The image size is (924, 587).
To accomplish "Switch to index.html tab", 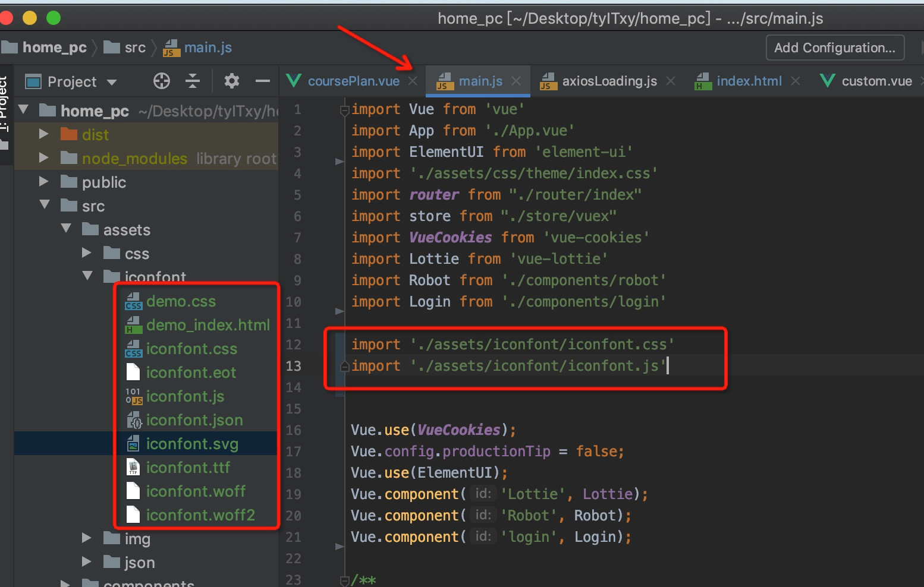I will pos(749,81).
